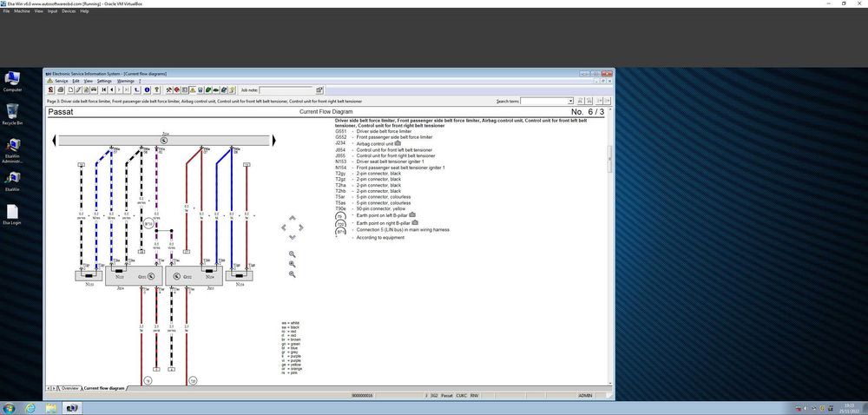The width and height of the screenshot is (868, 415).
Task: Click the print icon in ElsaWin toolbar
Action: click(x=61, y=89)
